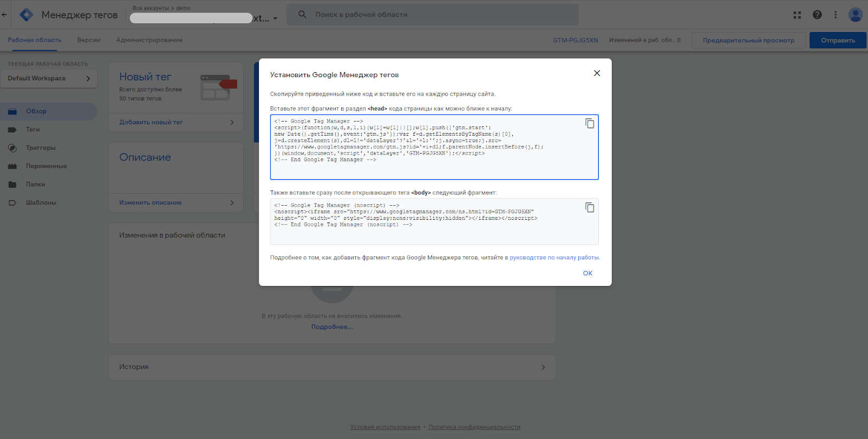Click the Описание heading
The height and width of the screenshot is (439, 868).
tap(145, 157)
